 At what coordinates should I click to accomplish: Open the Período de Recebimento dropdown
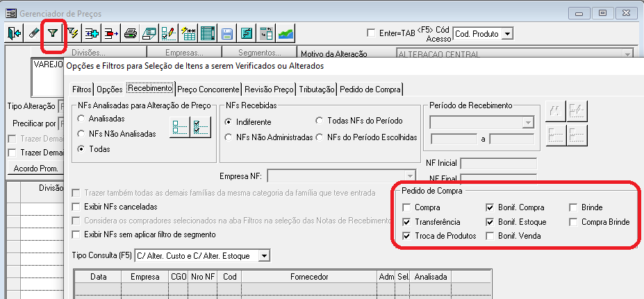527,122
